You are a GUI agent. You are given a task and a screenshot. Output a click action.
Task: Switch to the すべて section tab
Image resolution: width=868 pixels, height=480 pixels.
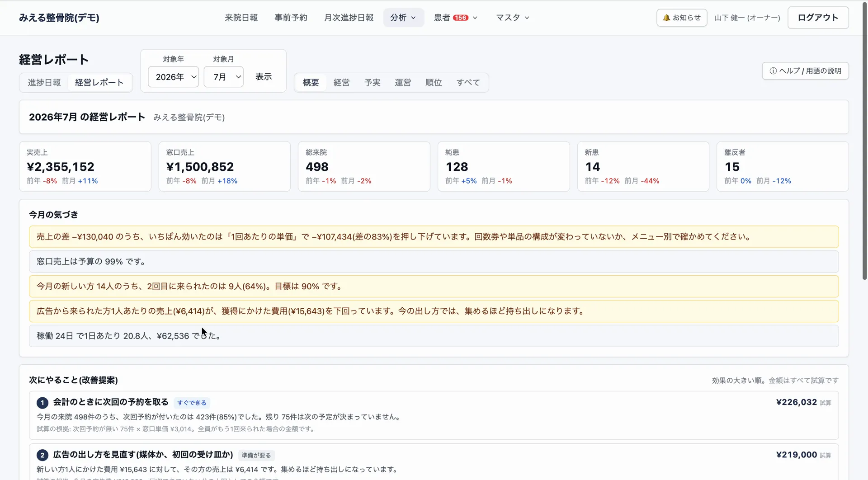[468, 83]
